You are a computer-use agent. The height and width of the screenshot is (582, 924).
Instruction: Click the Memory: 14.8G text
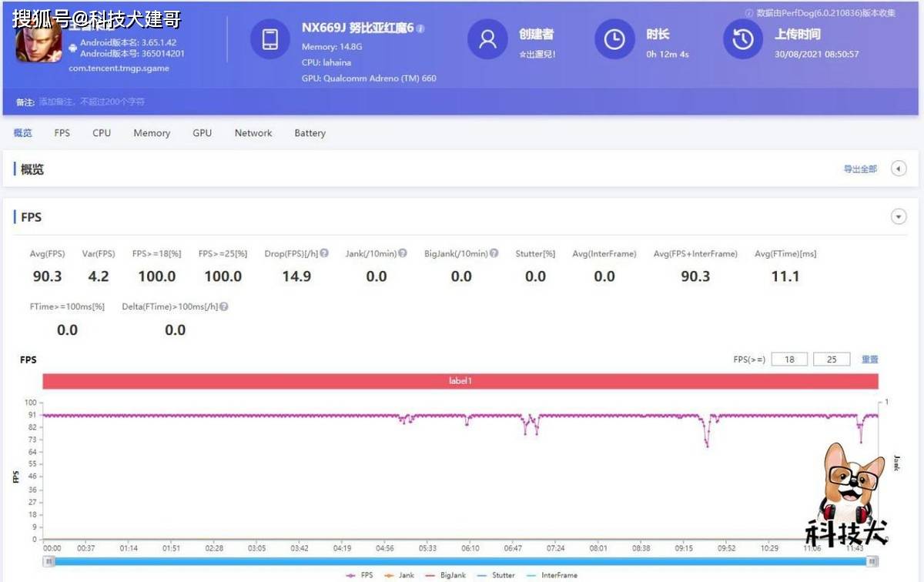331,47
